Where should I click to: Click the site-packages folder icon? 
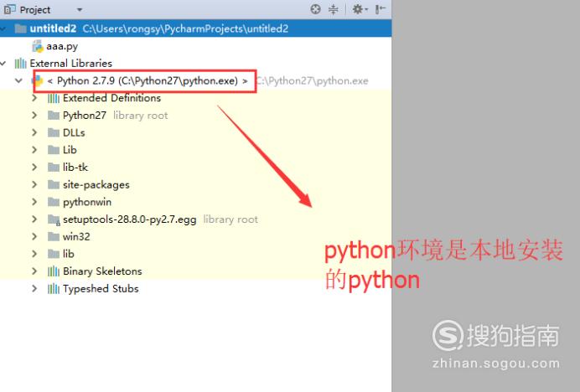54,184
